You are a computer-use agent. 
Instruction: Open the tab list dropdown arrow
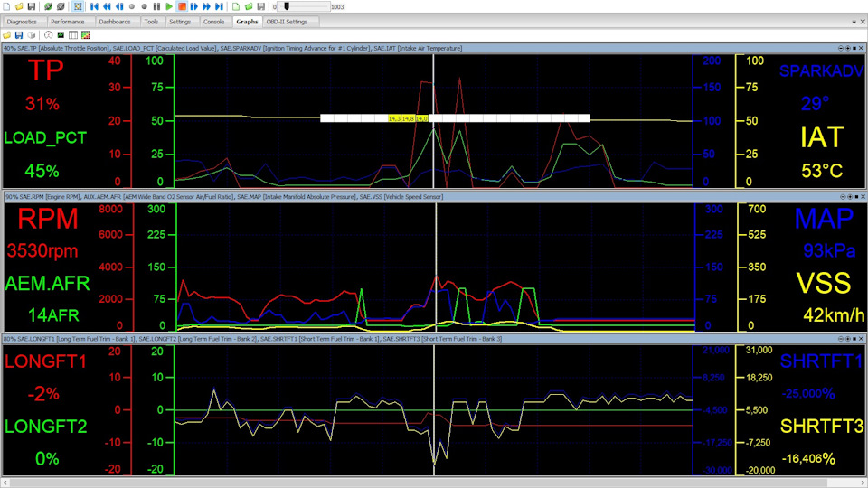pyautogui.click(x=854, y=22)
